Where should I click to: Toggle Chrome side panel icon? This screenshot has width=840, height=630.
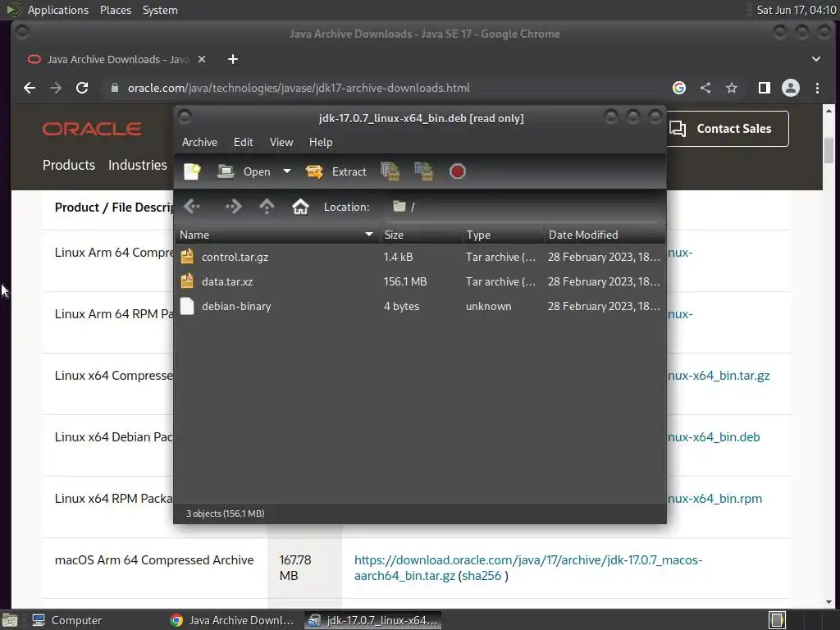click(x=765, y=88)
